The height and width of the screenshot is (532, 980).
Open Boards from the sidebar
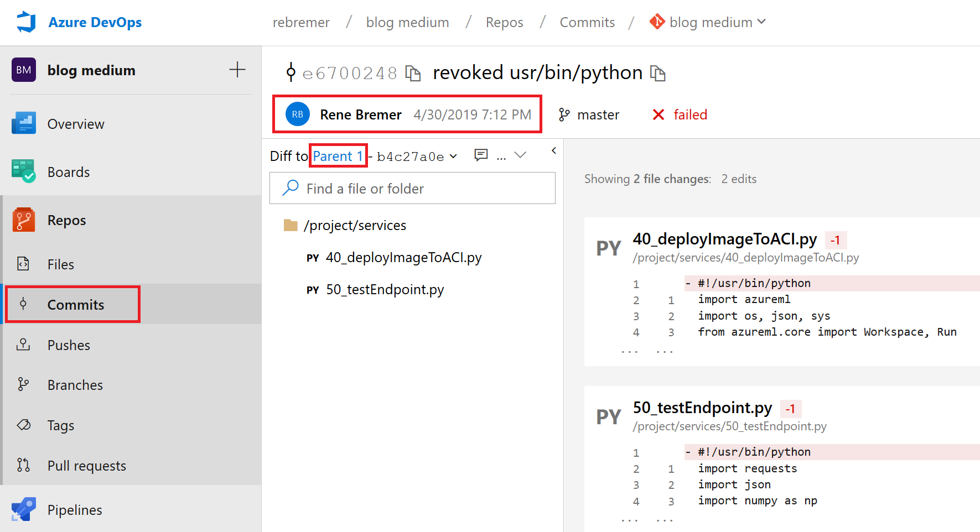[x=69, y=172]
